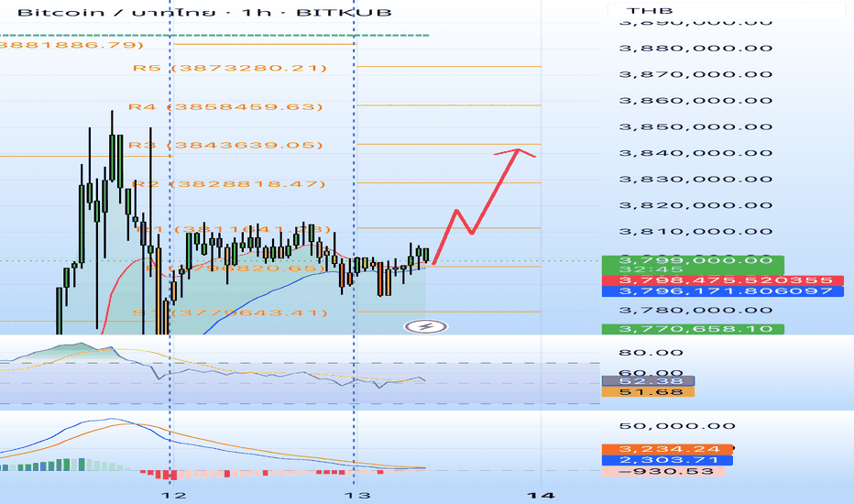Click the date 14 marker on time axis
Screen dimensions: 854x504
(542, 495)
